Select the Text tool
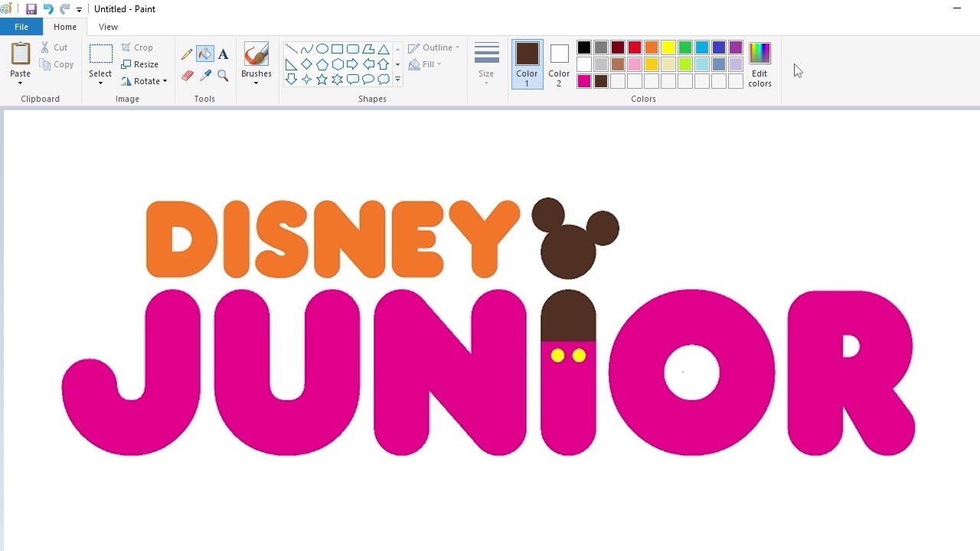 [223, 54]
